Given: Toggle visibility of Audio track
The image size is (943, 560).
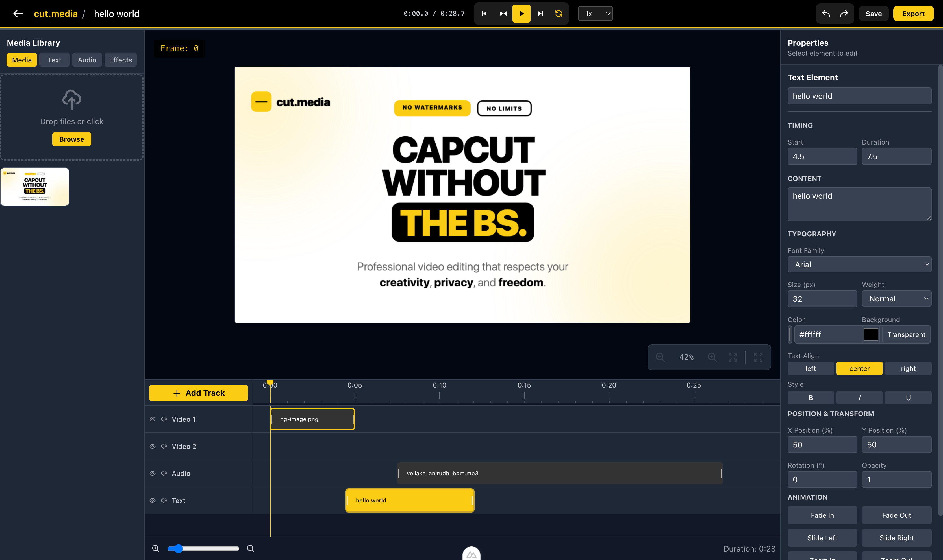Looking at the screenshot, I should (153, 474).
